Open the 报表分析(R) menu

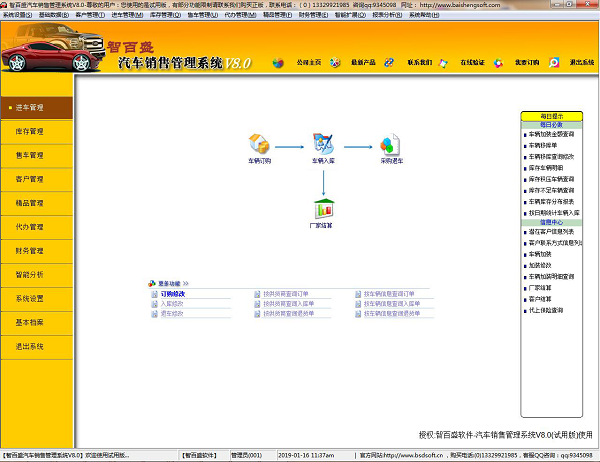pyautogui.click(x=387, y=15)
